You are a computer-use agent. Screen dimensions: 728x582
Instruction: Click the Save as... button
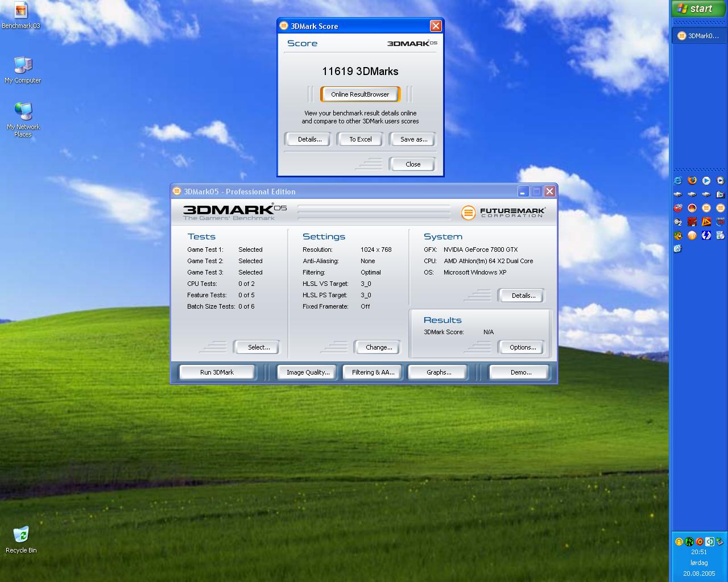413,139
